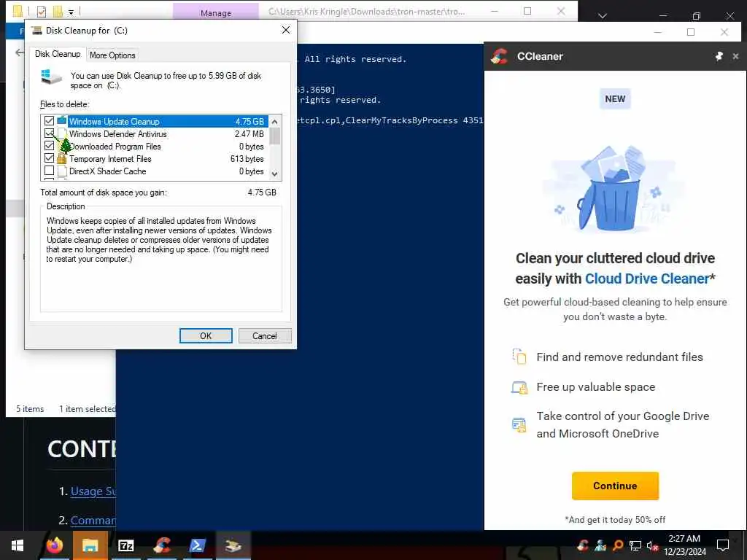This screenshot has height=560, width=747.
Task: Switch to the More Options tab
Action: [x=112, y=55]
